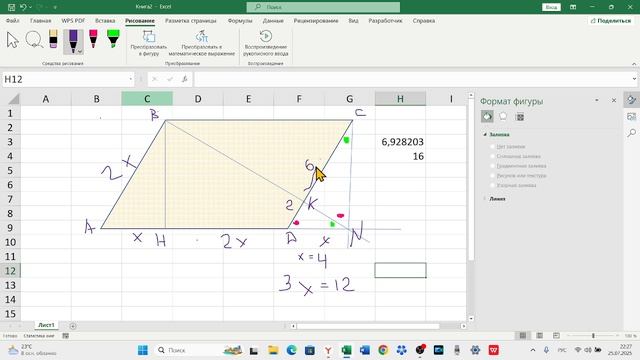This screenshot has height=360, width=640.
Task: Open the Разработчик ribbon tab
Action: (385, 20)
